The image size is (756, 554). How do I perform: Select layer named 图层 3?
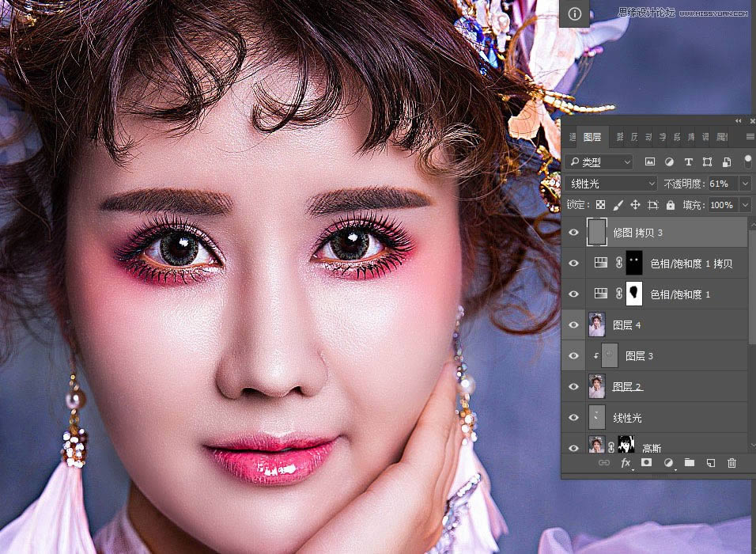[x=639, y=356]
